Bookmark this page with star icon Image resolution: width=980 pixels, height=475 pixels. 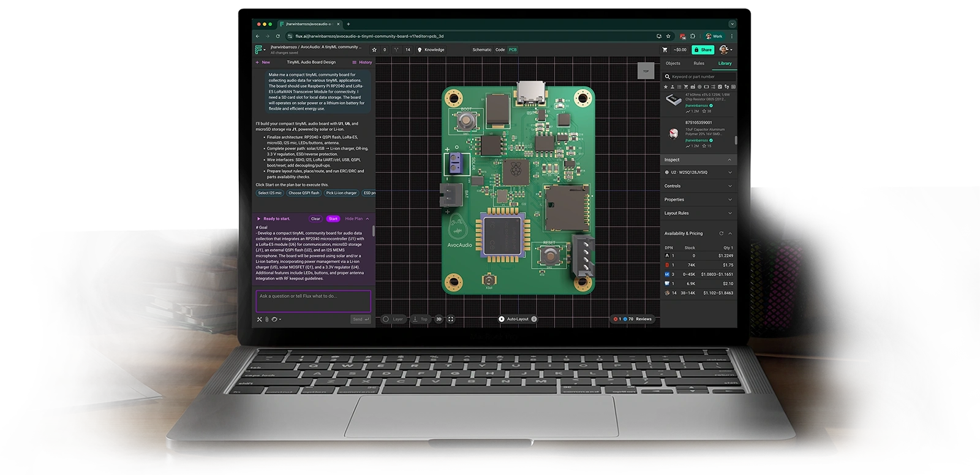coord(668,36)
